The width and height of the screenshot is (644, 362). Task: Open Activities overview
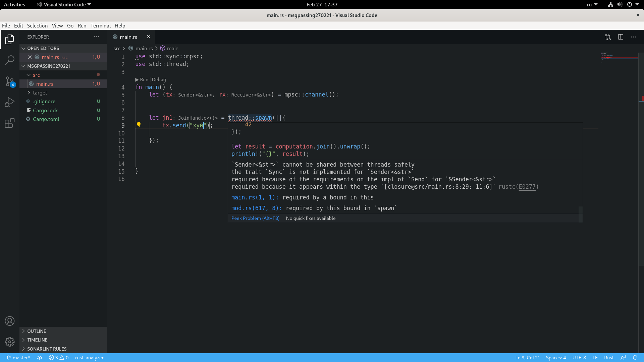(x=14, y=4)
